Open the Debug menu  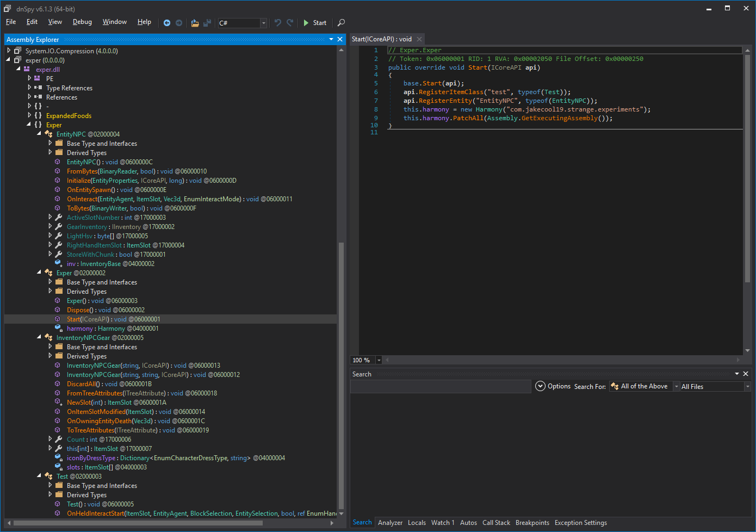click(82, 22)
